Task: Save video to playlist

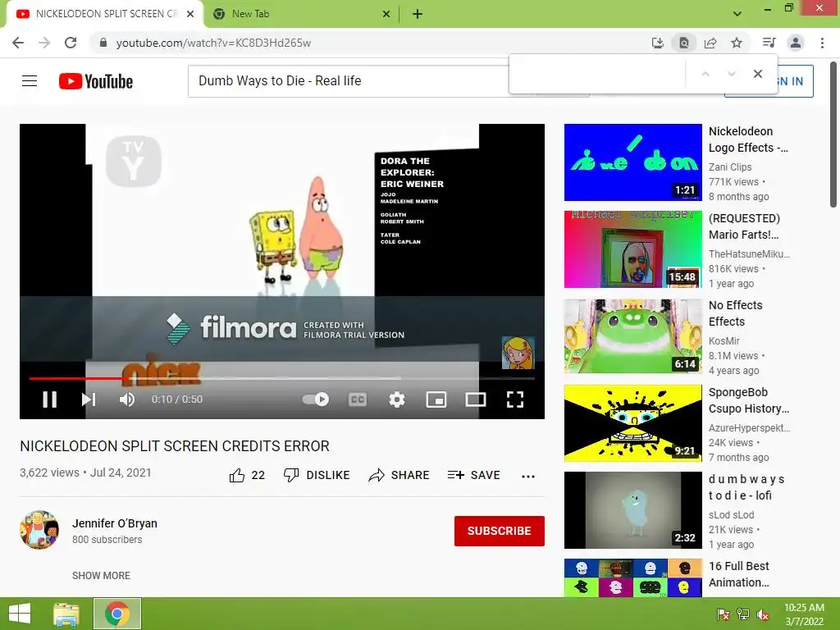Action: (x=473, y=475)
